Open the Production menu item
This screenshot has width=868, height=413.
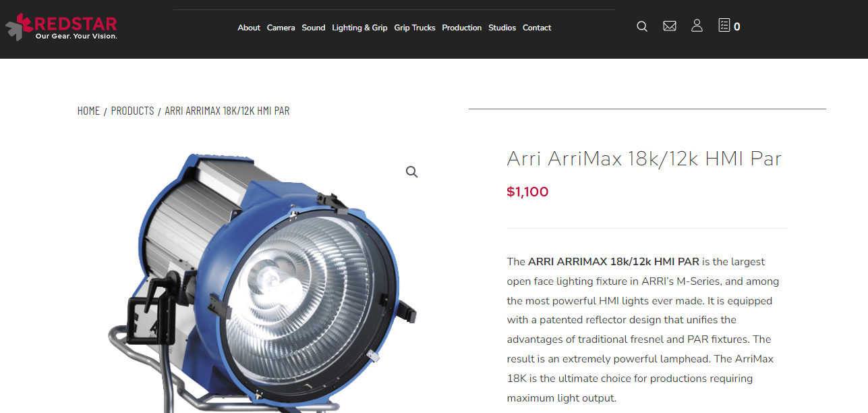point(462,28)
